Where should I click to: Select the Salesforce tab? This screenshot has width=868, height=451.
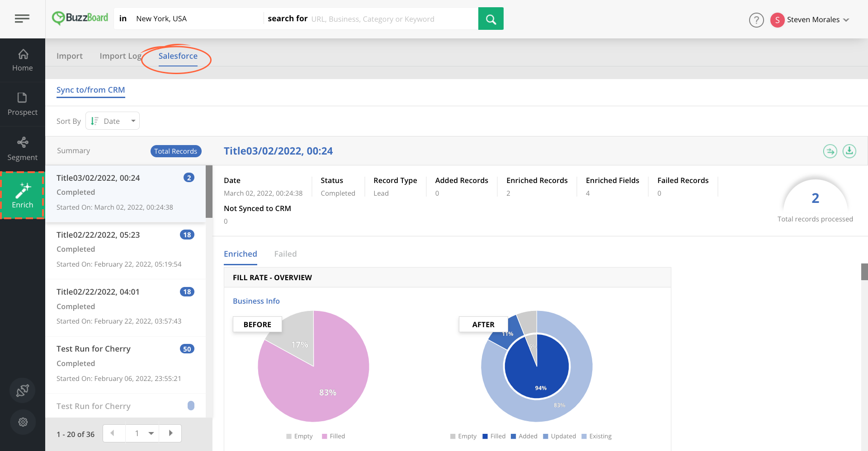pos(178,56)
